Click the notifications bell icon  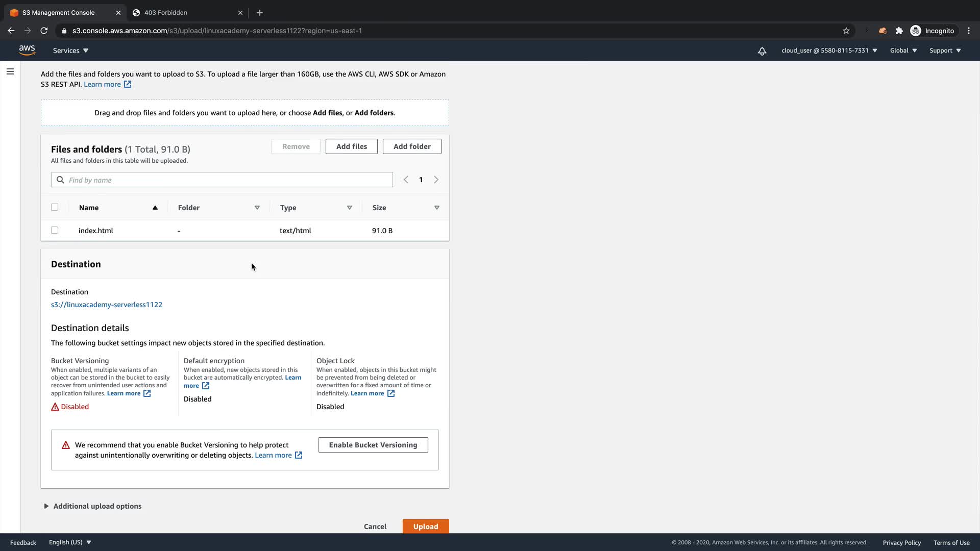point(762,51)
